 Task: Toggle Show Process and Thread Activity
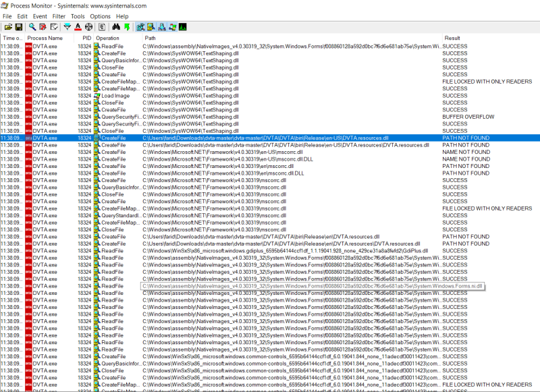pyautogui.click(x=173, y=27)
